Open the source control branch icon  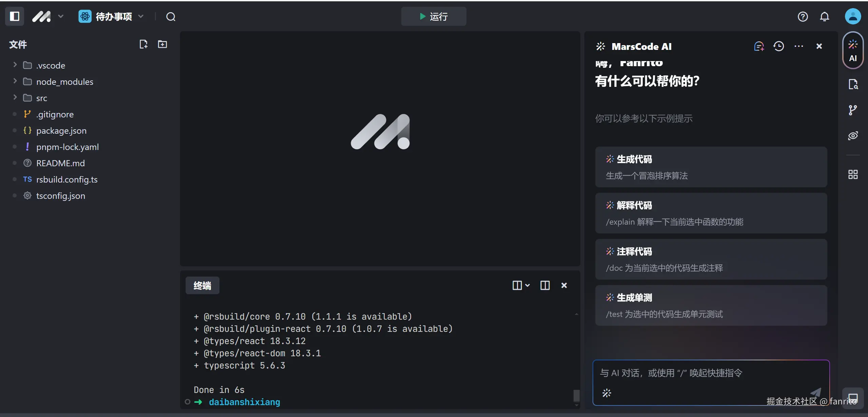852,110
